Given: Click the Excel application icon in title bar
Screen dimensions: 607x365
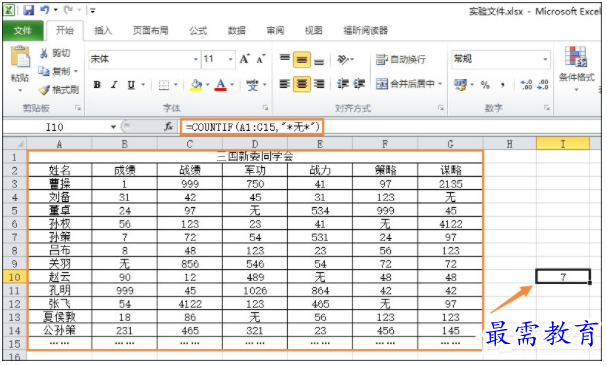Looking at the screenshot, I should 9,10.
